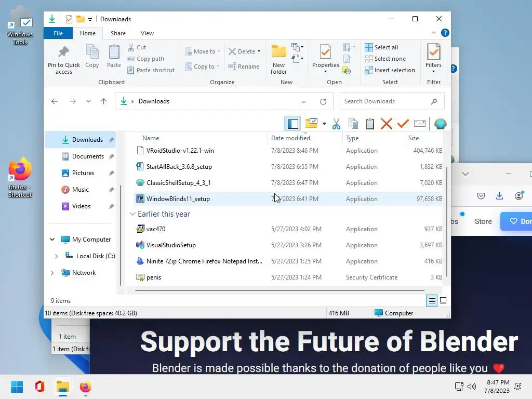Click Select none in ribbon
532x399 pixels.
pyautogui.click(x=385, y=59)
